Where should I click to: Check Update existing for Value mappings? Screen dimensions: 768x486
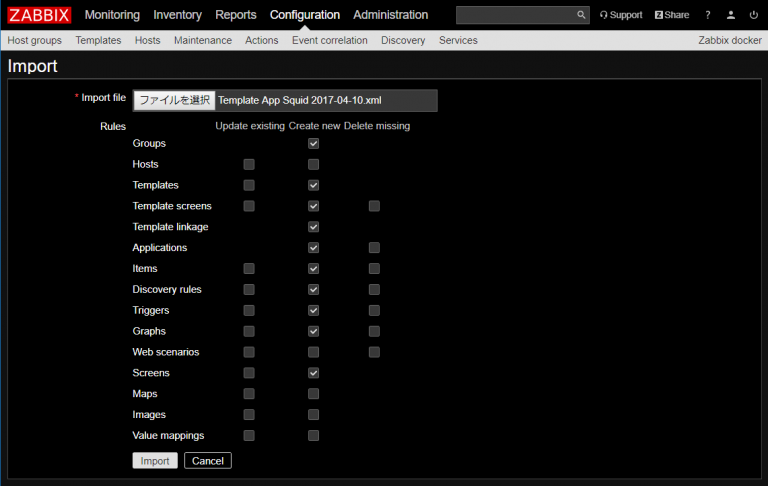point(249,435)
